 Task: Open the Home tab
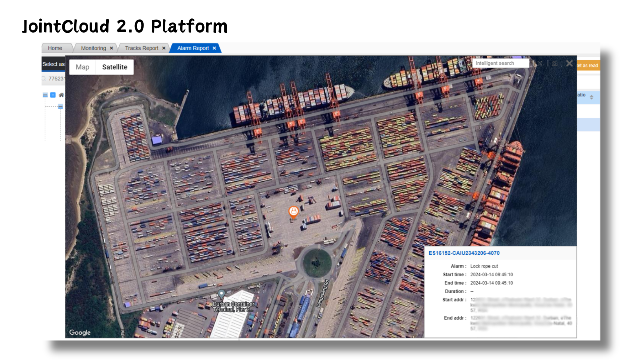coord(55,48)
